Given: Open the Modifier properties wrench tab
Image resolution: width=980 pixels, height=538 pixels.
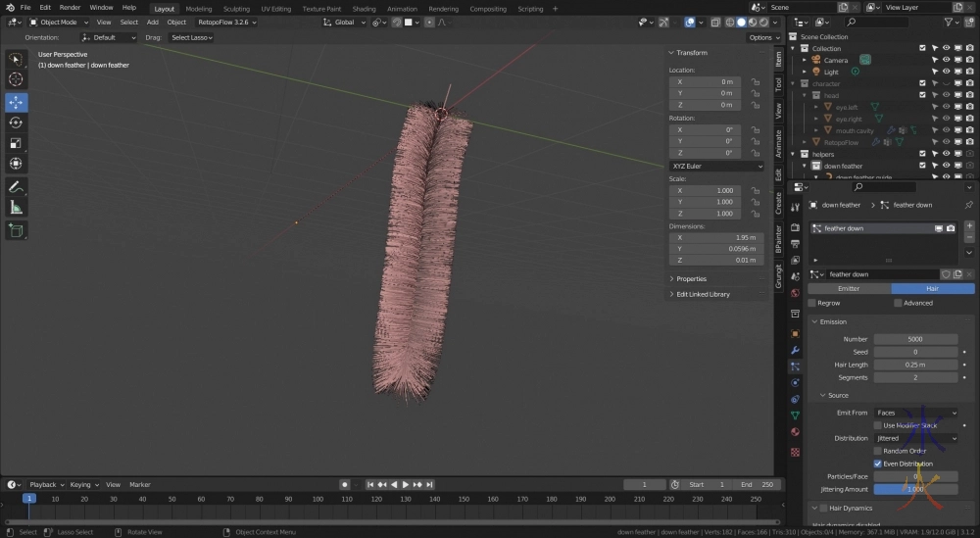Looking at the screenshot, I should [x=795, y=350].
